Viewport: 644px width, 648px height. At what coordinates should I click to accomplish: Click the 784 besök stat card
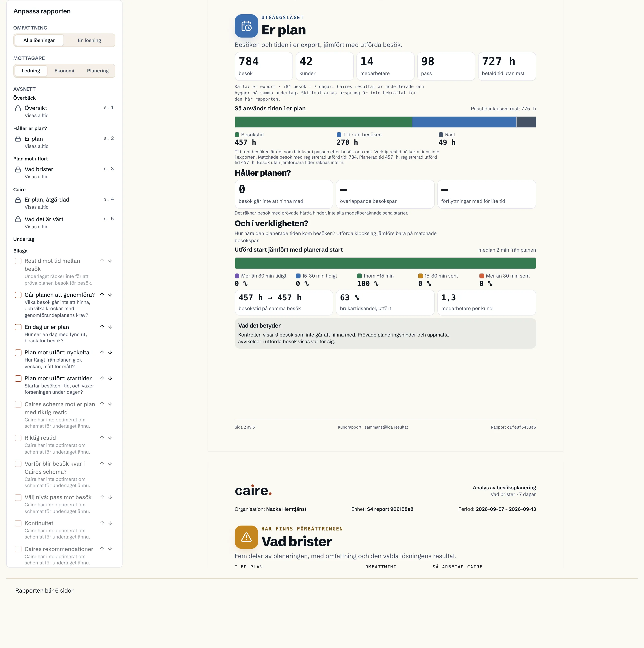tap(264, 66)
